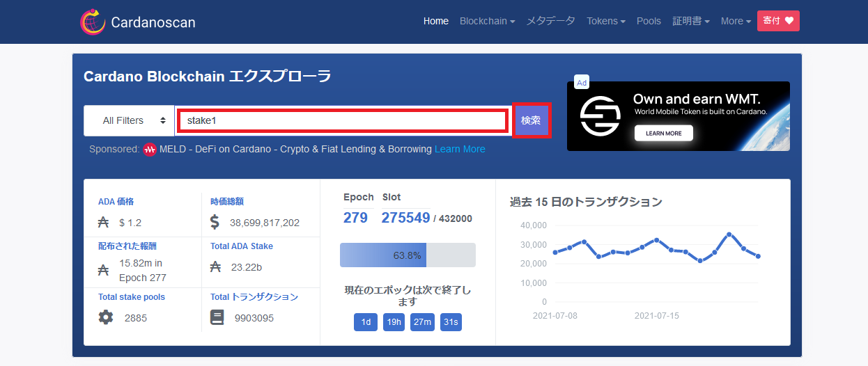Click the book icon for total transactions

click(217, 317)
